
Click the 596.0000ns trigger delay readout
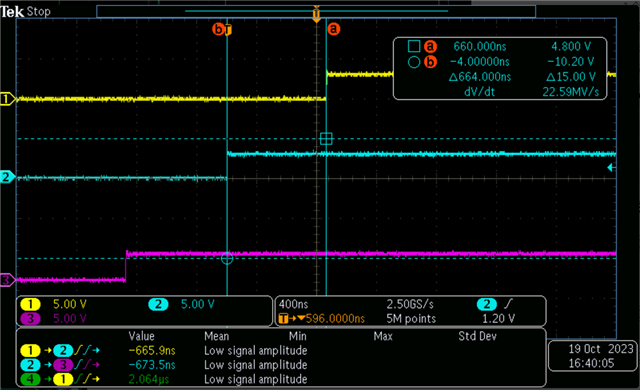pyautogui.click(x=335, y=319)
